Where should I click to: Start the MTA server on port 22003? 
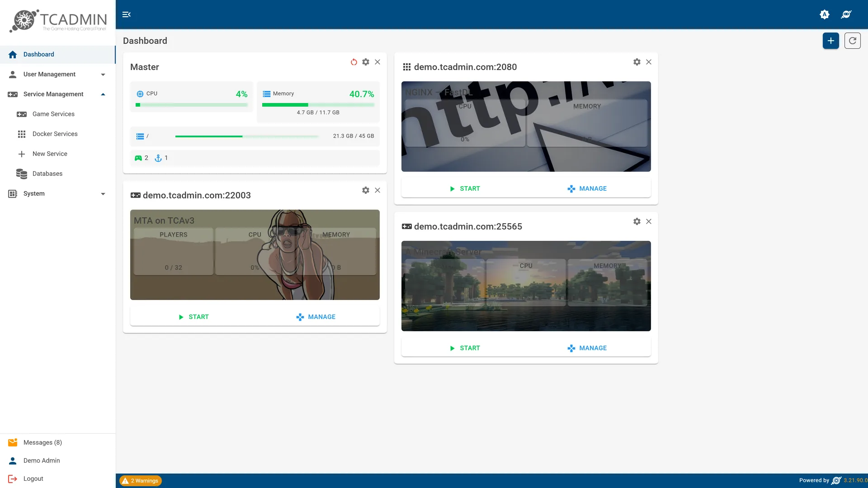pyautogui.click(x=193, y=317)
